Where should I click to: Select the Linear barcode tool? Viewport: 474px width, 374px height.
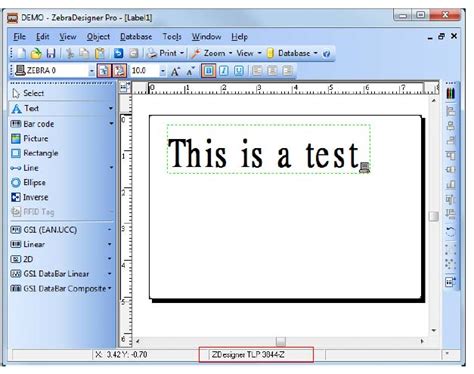point(61,244)
